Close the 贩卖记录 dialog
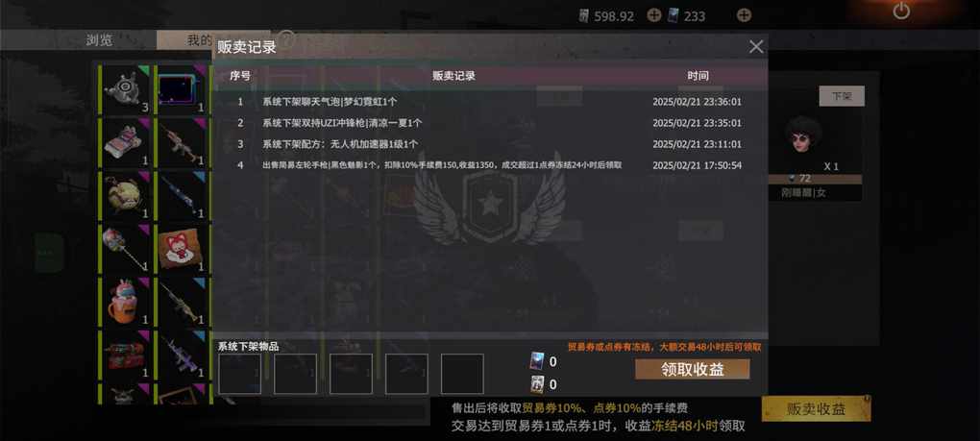The width and height of the screenshot is (980, 441). click(x=756, y=47)
